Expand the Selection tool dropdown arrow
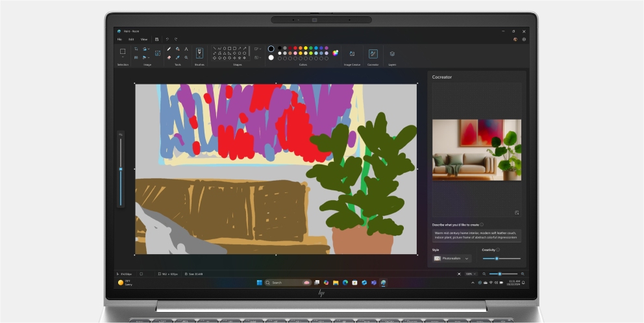Image resolution: width=644 pixels, height=323 pixels. (x=123, y=57)
